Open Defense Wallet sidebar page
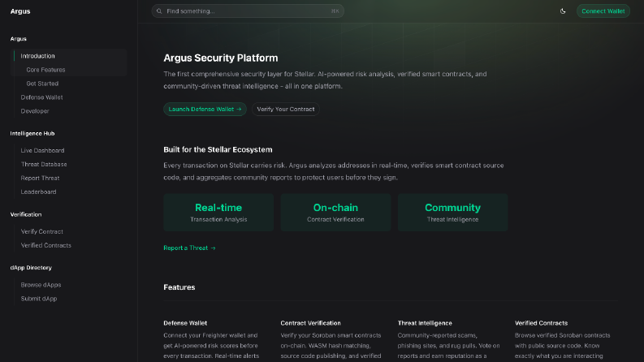Viewport: 644px width, 362px height. pos(42,97)
